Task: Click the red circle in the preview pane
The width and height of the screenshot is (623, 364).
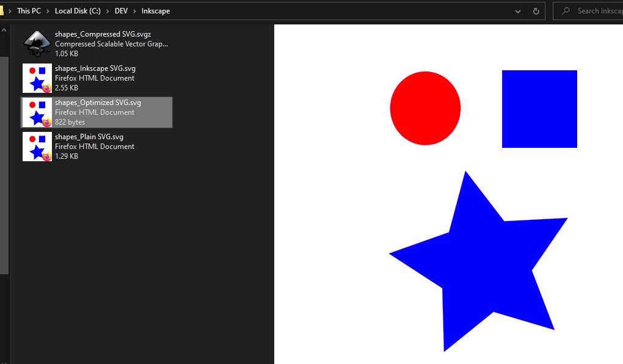Action: (x=425, y=108)
